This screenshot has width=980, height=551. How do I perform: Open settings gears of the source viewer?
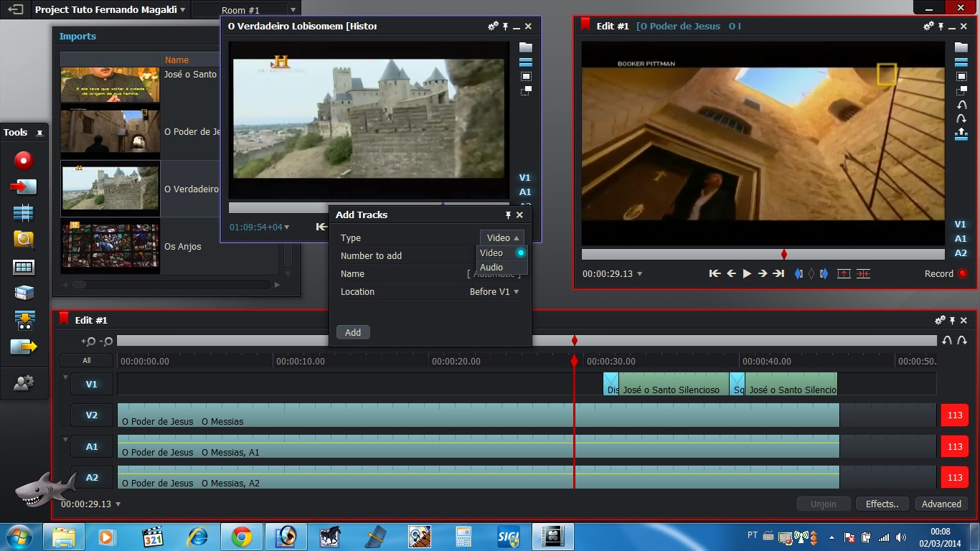point(493,26)
